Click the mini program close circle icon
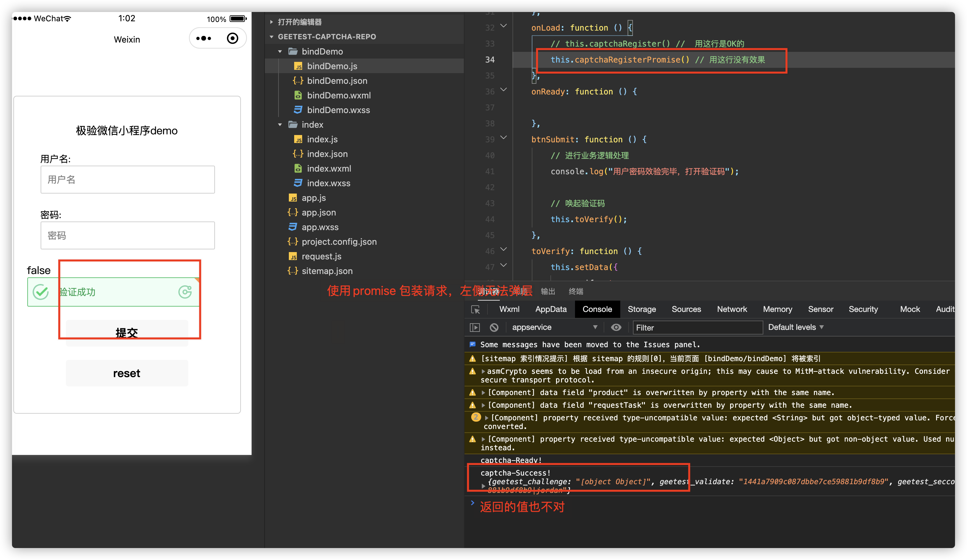Screen dimensions: 967x560 pyautogui.click(x=233, y=38)
